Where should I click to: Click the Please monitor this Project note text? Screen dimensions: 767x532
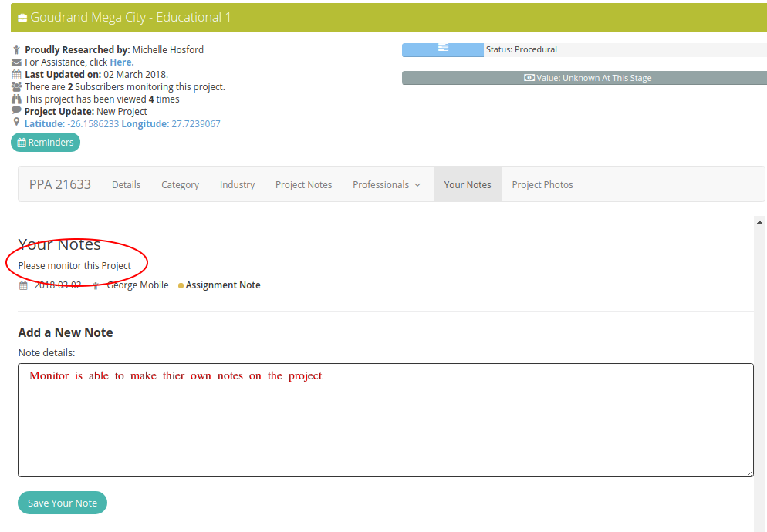pos(75,265)
